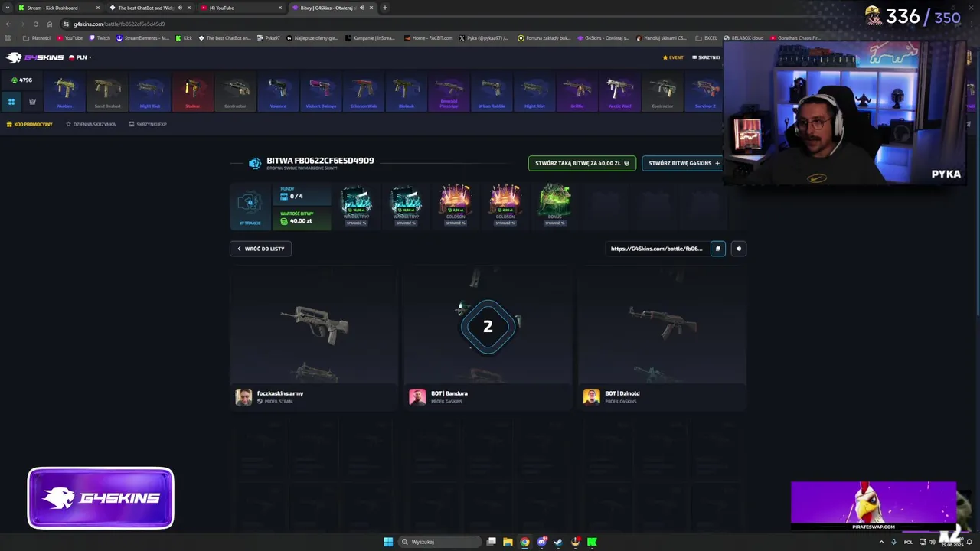Open the Kod Promocyjny link
The image size is (980, 551).
pos(30,124)
